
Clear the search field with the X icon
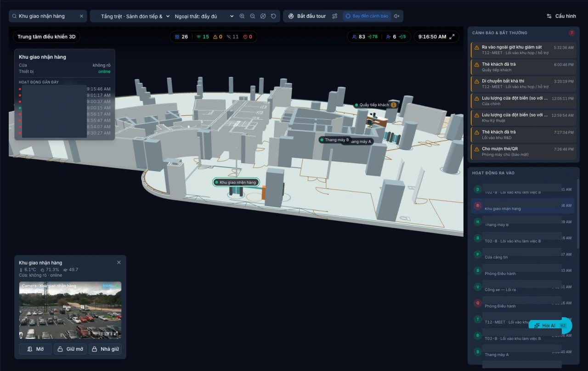pos(81,16)
